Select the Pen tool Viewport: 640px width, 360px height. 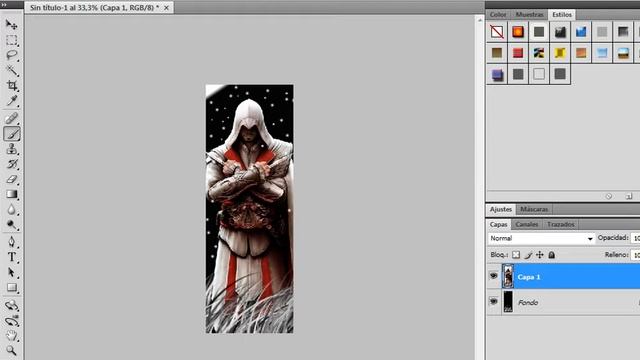(11, 242)
